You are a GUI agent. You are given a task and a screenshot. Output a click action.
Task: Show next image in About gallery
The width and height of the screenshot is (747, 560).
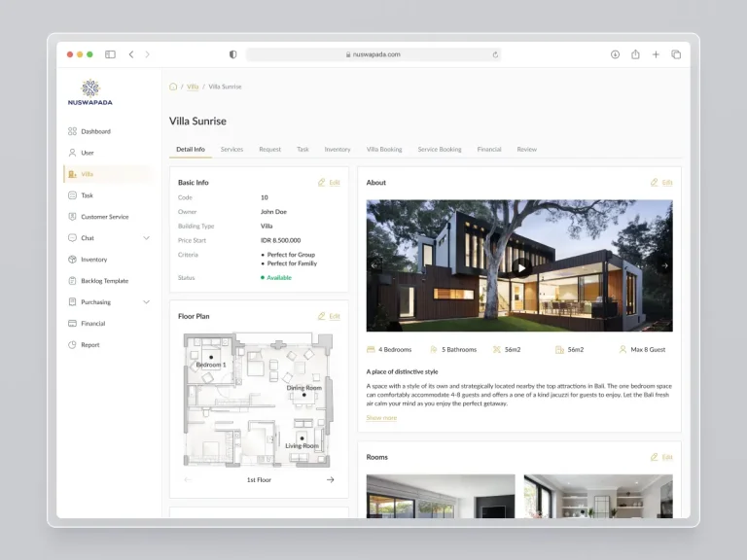click(664, 265)
